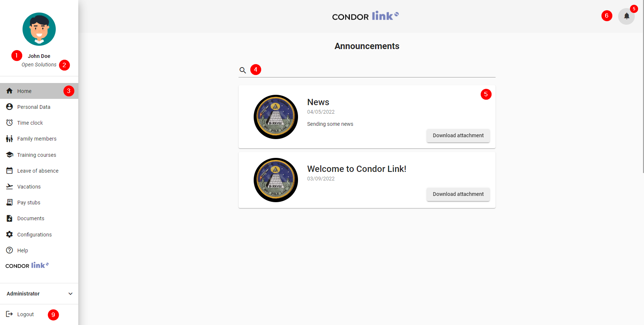
Task: Click the News announcement badge image
Action: (276, 117)
